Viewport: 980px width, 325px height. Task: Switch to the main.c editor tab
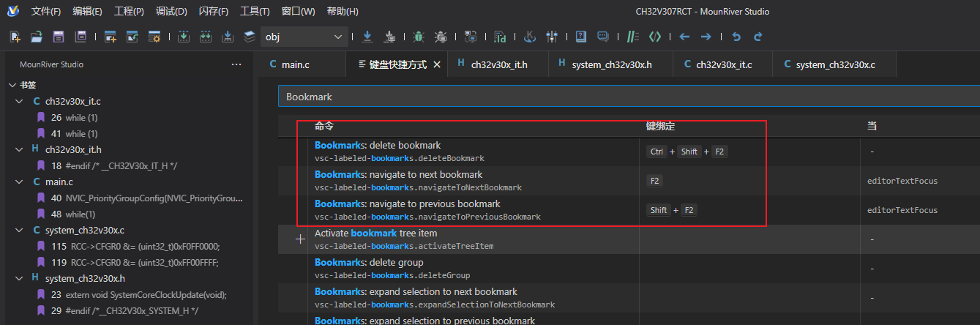click(302, 64)
